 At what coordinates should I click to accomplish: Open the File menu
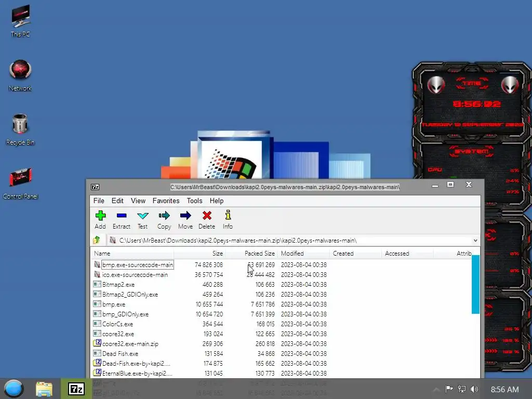[x=99, y=201]
